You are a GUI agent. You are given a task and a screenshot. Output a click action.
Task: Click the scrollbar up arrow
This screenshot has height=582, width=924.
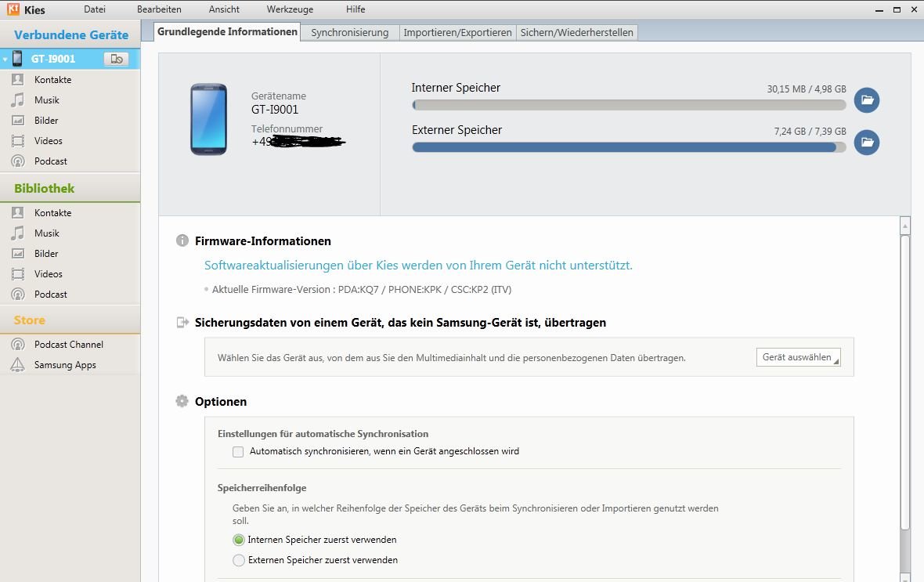click(905, 225)
